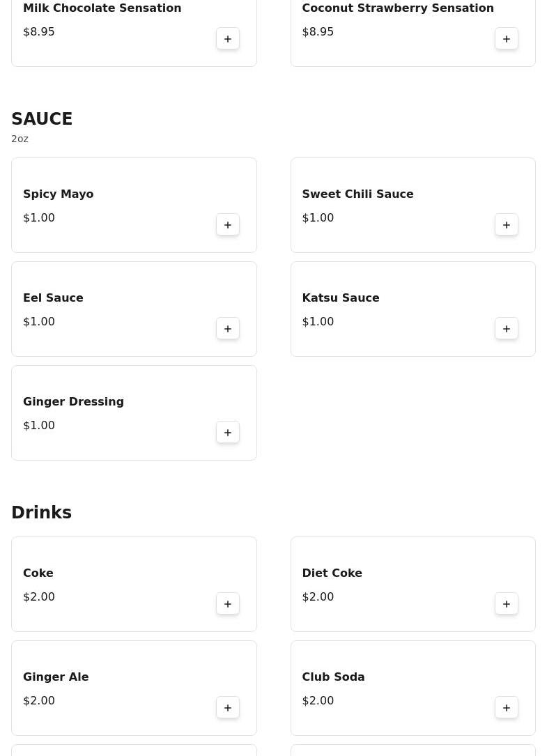Click the Club Soda add button

[x=507, y=708]
